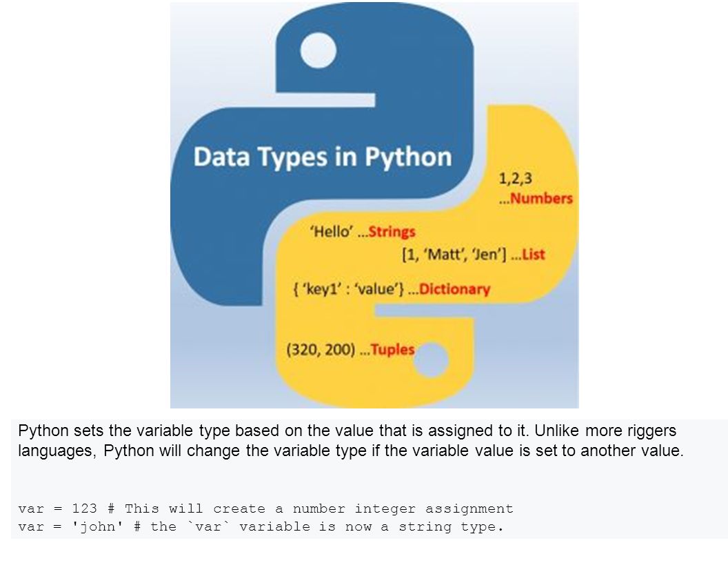
Task: Click the yellow Python snake's eye circle
Action: [430, 359]
